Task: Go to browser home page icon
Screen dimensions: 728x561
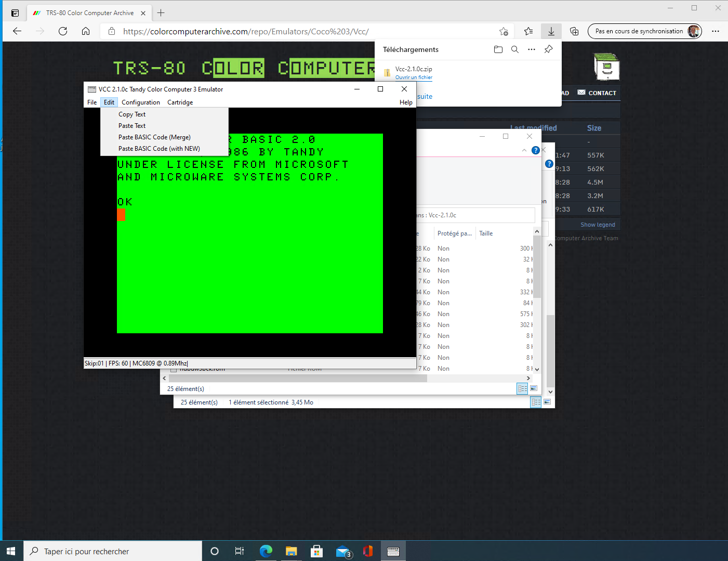Action: tap(86, 31)
